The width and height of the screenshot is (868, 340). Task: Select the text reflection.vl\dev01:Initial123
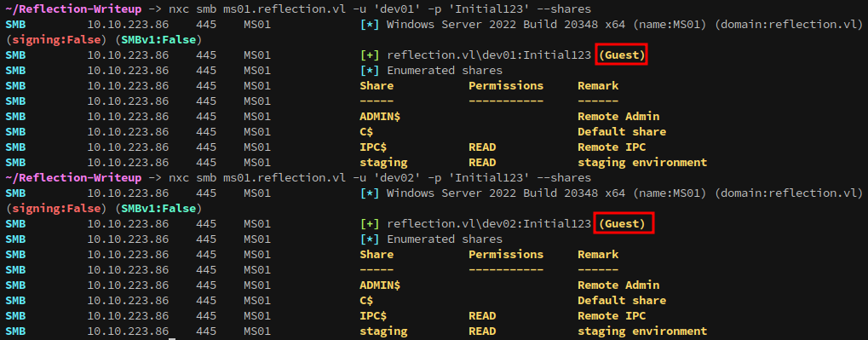(x=489, y=55)
